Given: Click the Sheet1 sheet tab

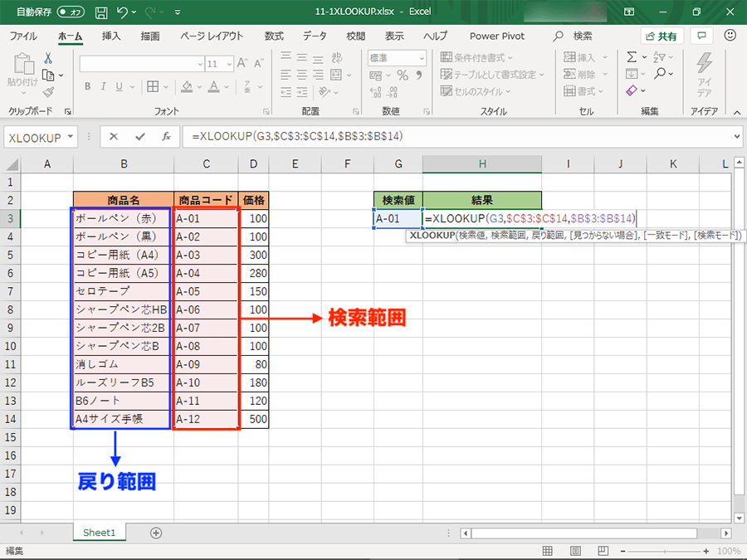Looking at the screenshot, I should [99, 533].
